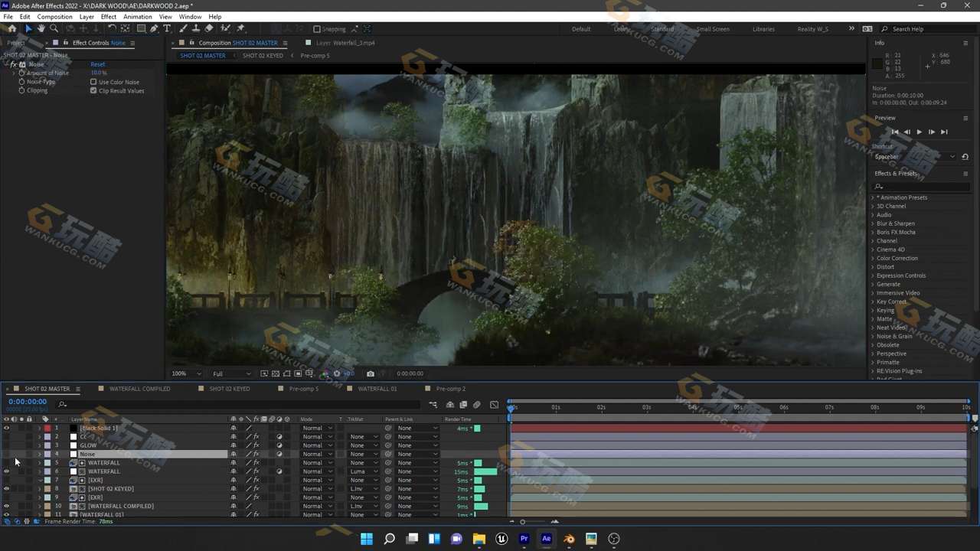Twirl open the GLOW layer properties

[x=40, y=445]
